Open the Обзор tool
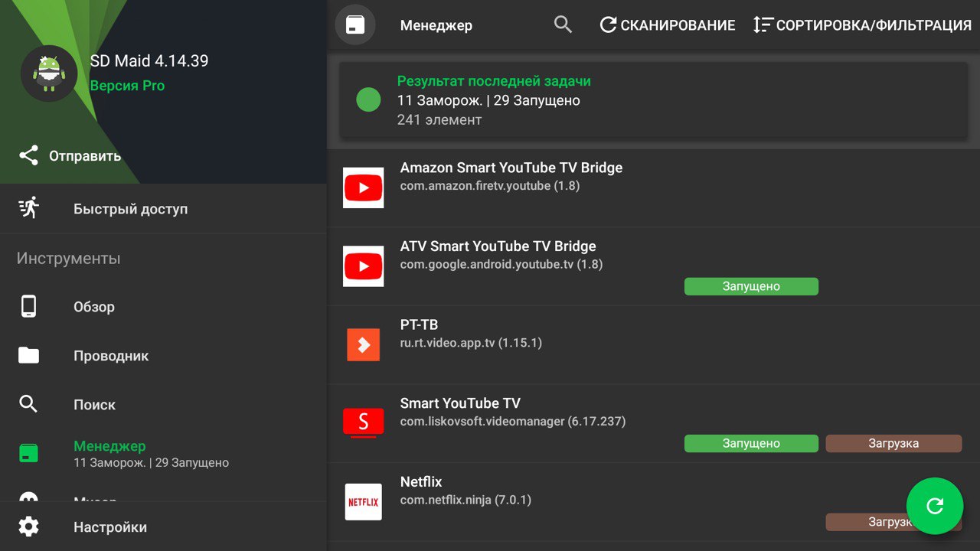 tap(163, 307)
